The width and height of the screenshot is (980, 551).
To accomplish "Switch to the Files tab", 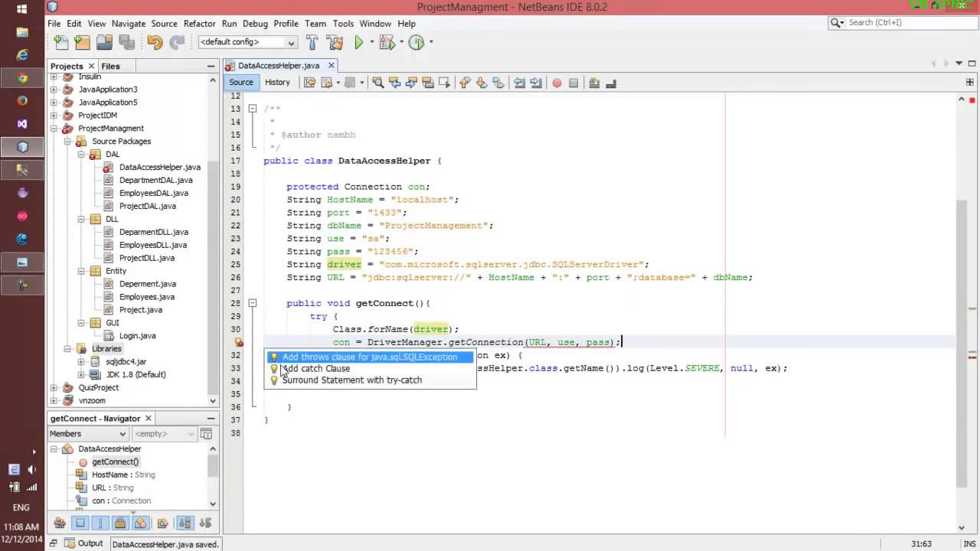I will (110, 66).
